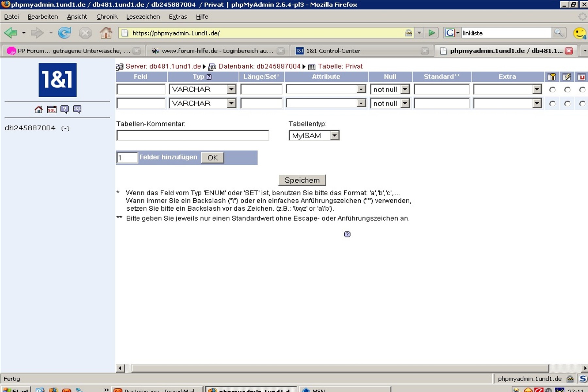Select unique radio in first row
This screenshot has height=392, width=588.
(x=582, y=90)
